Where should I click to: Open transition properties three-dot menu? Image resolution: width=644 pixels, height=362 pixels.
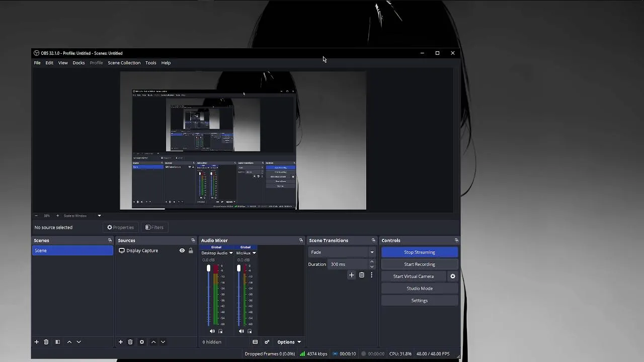tap(371, 275)
